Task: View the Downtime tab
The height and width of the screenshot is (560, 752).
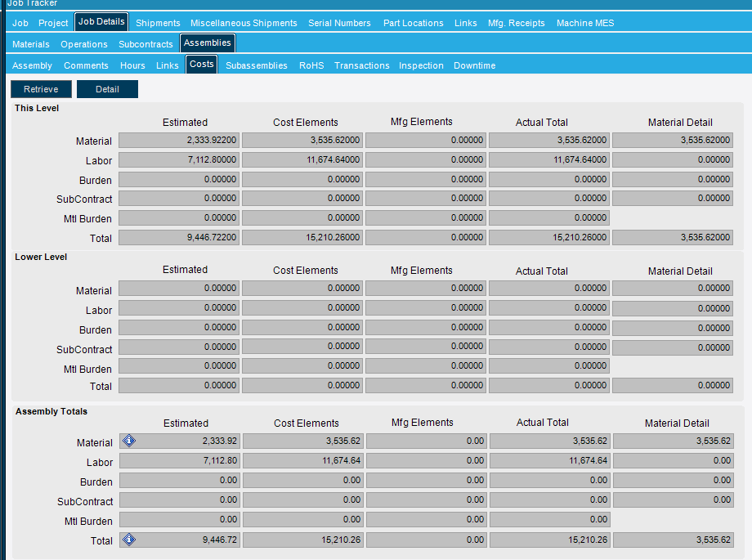Action: tap(474, 65)
